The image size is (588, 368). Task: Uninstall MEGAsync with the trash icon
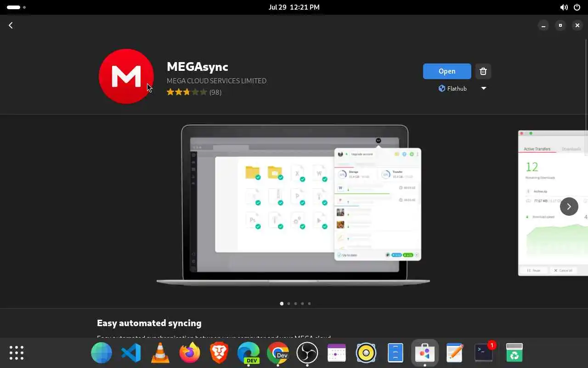(483, 71)
